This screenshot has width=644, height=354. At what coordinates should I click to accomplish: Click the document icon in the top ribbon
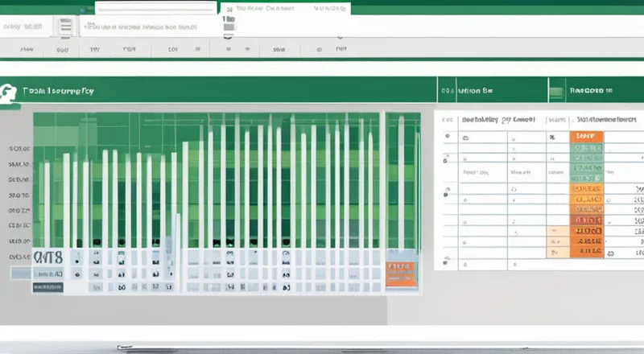click(64, 26)
